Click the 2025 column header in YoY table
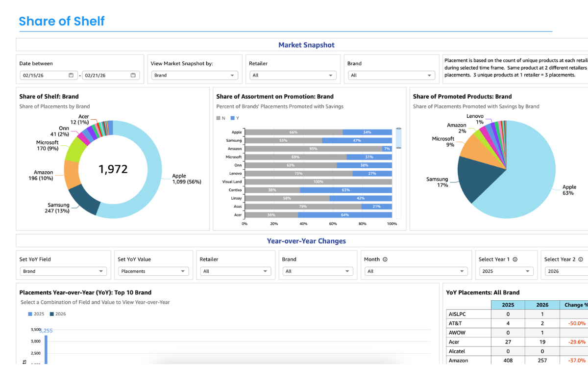This screenshot has height=366, width=588. 508,305
